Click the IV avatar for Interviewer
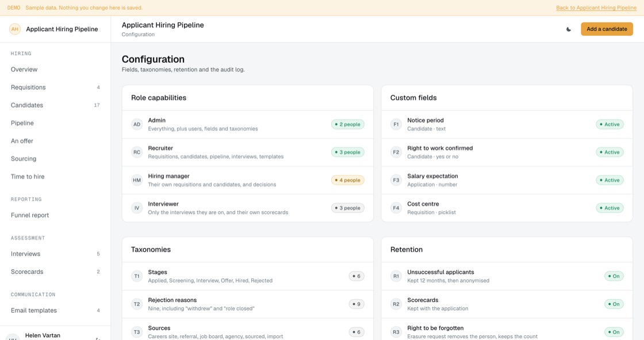This screenshot has height=340, width=644. tap(137, 208)
